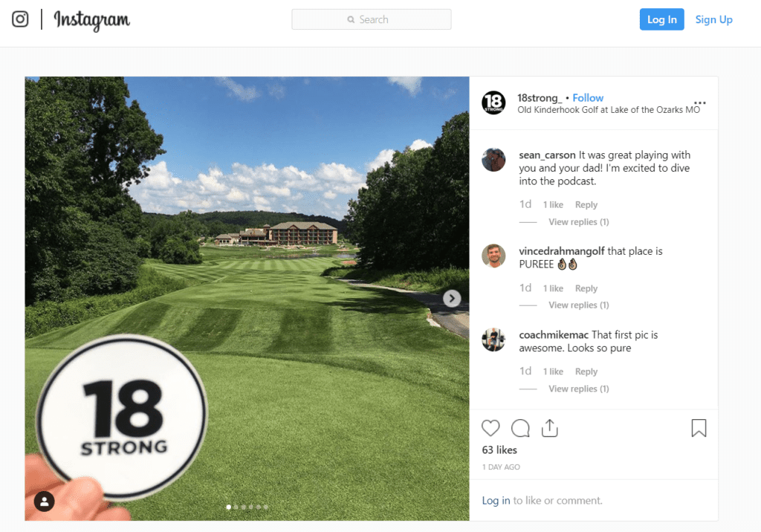
Task: Expand View replies under coachmikemac's comment
Action: (578, 389)
